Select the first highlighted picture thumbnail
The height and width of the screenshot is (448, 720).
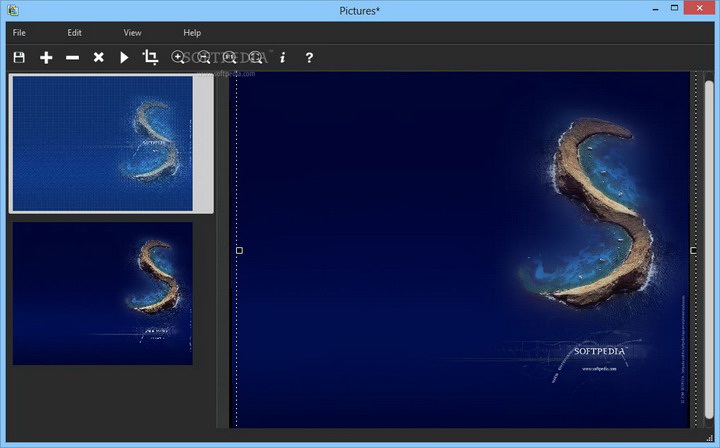pyautogui.click(x=102, y=143)
